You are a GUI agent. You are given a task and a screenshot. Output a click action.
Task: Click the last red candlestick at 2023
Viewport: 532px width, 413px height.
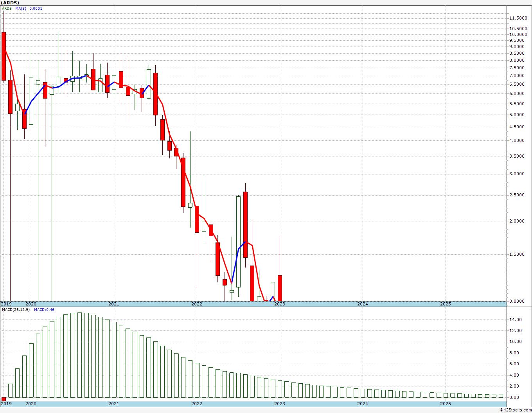point(280,288)
